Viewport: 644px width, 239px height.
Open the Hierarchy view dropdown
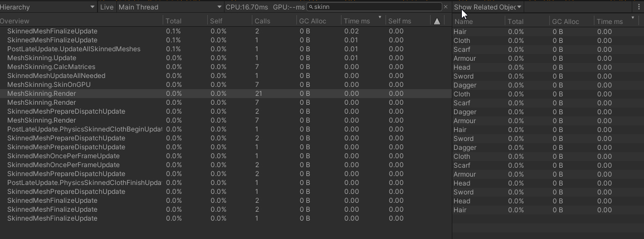tap(48, 7)
